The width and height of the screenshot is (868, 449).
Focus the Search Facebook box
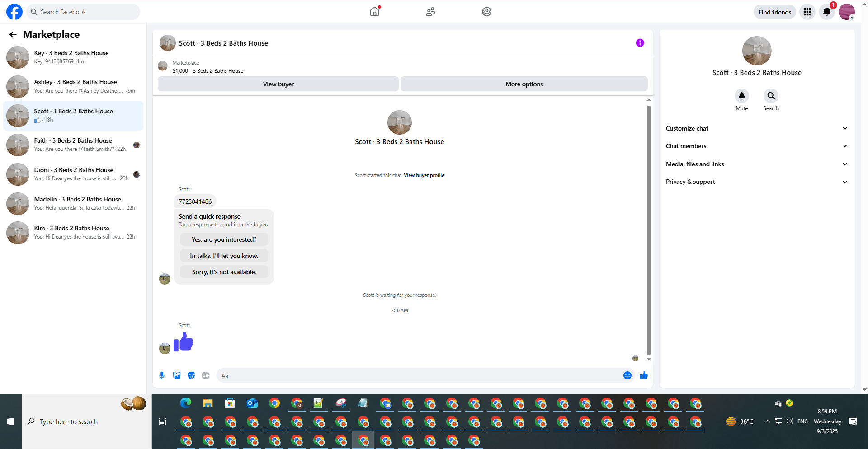pyautogui.click(x=84, y=12)
